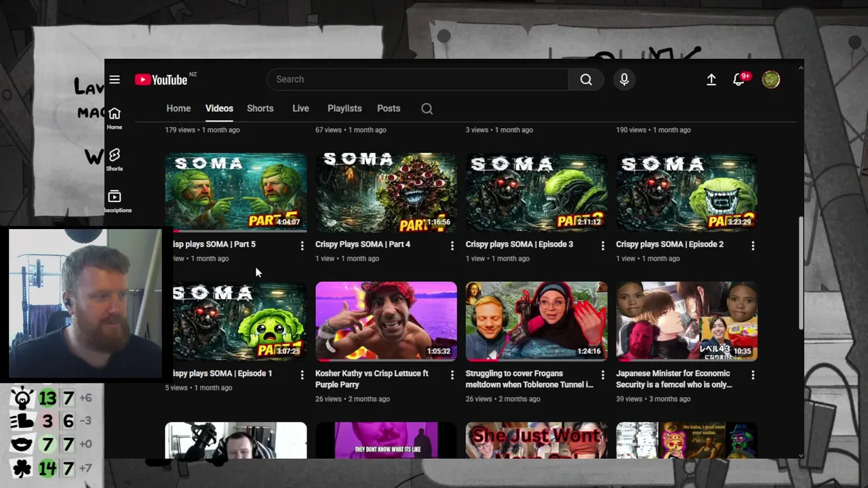Open SOMA Part 5 thumbnail
The image size is (868, 488).
[236, 192]
